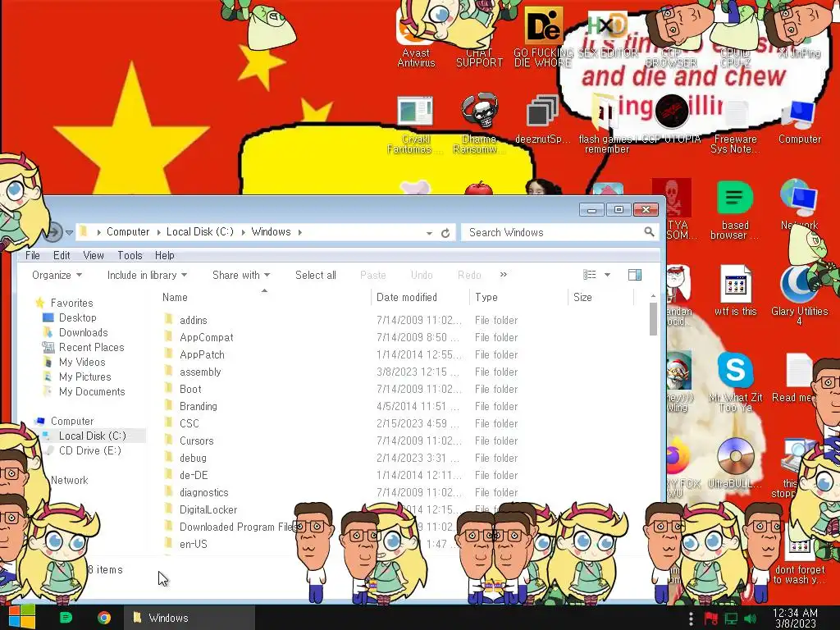The height and width of the screenshot is (630, 840).
Task: Open the File menu
Action: (x=33, y=256)
